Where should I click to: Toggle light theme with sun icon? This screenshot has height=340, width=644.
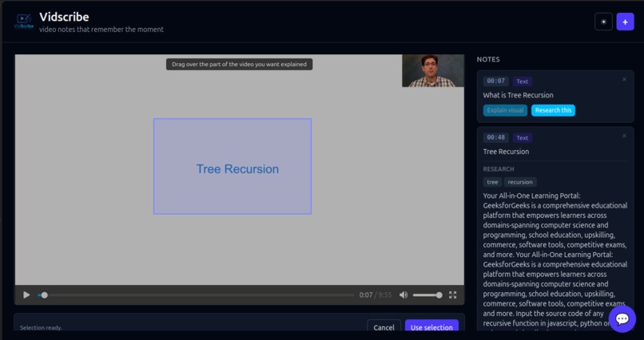(603, 22)
